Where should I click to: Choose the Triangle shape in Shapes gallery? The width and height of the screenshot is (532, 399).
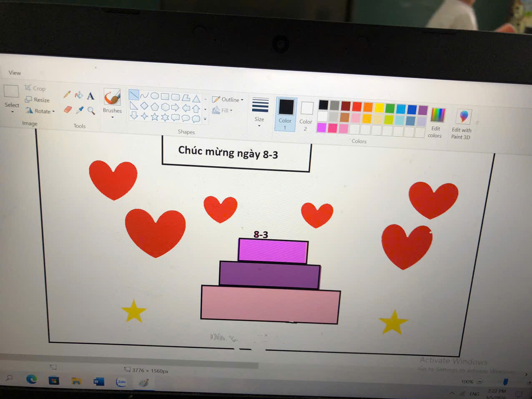pyautogui.click(x=196, y=99)
